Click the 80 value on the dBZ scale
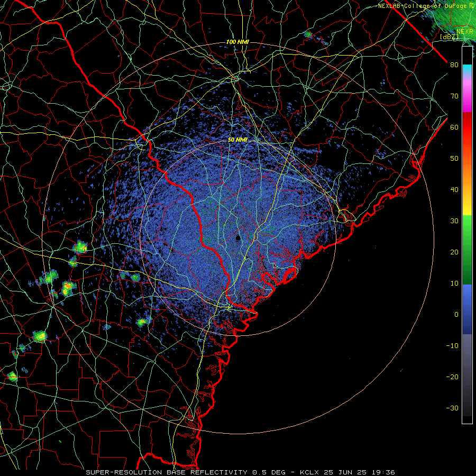Screen dimensions: 476x476 [454, 65]
